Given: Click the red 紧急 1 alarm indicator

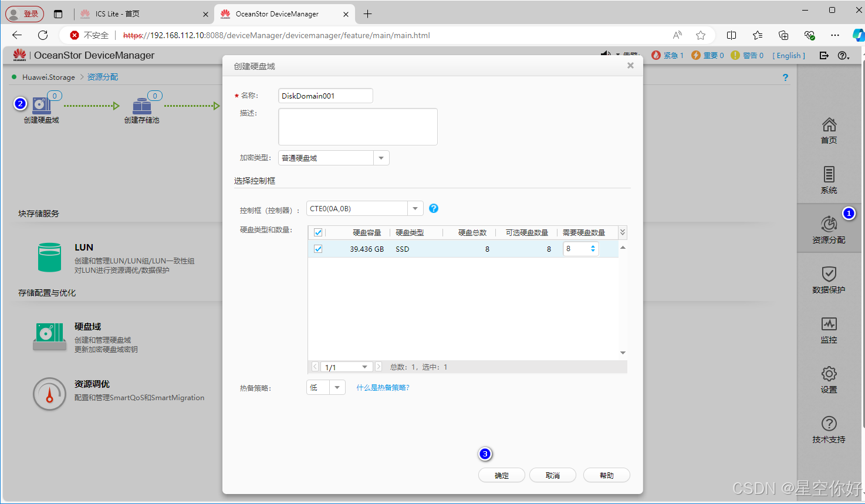Looking at the screenshot, I should point(667,56).
